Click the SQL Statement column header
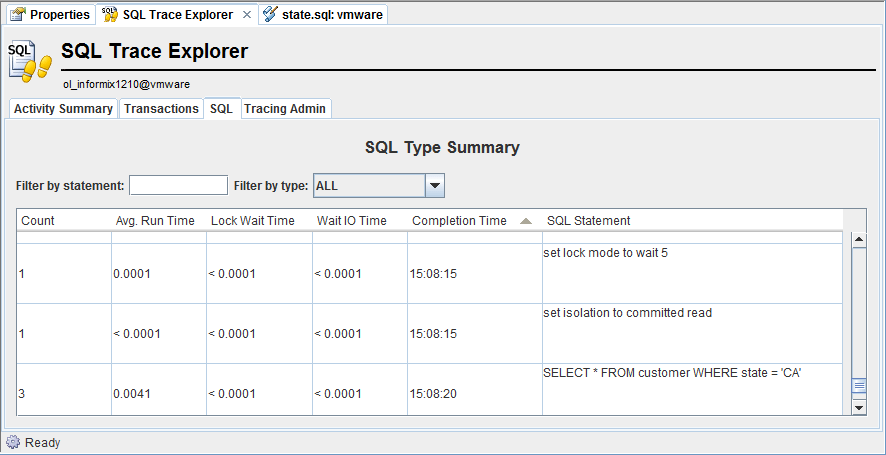The height and width of the screenshot is (455, 886). click(x=588, y=221)
